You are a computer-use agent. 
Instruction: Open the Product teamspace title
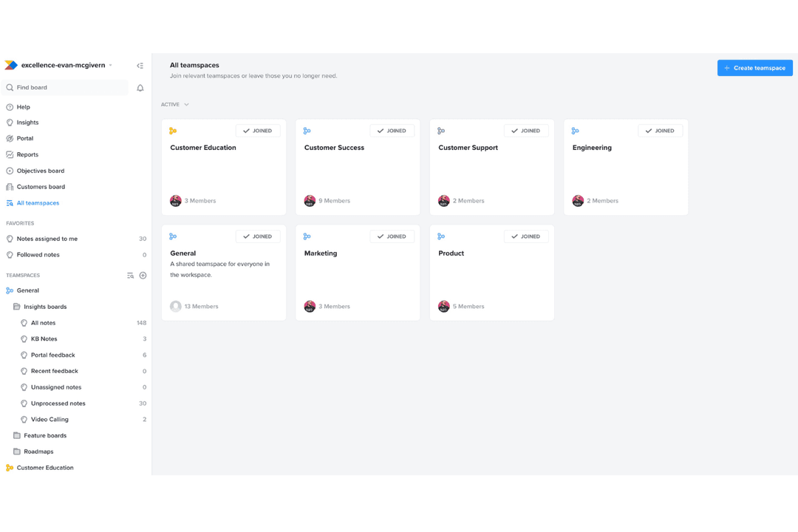(451, 253)
